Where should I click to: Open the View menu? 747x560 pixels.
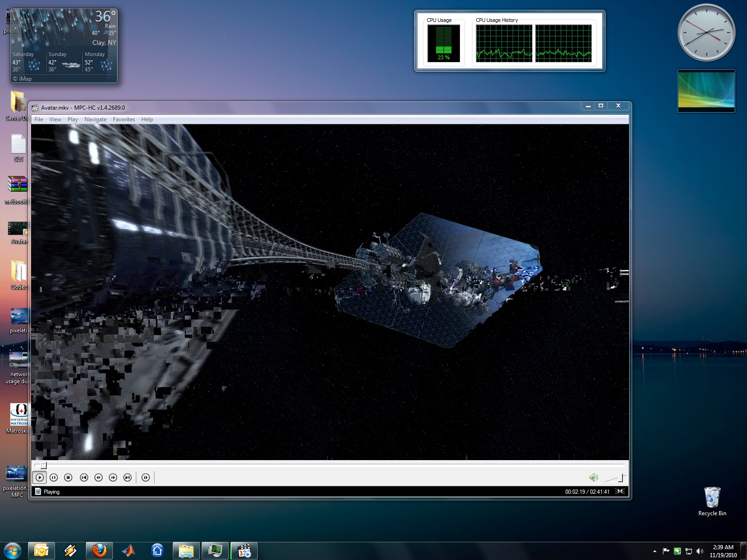(x=55, y=119)
